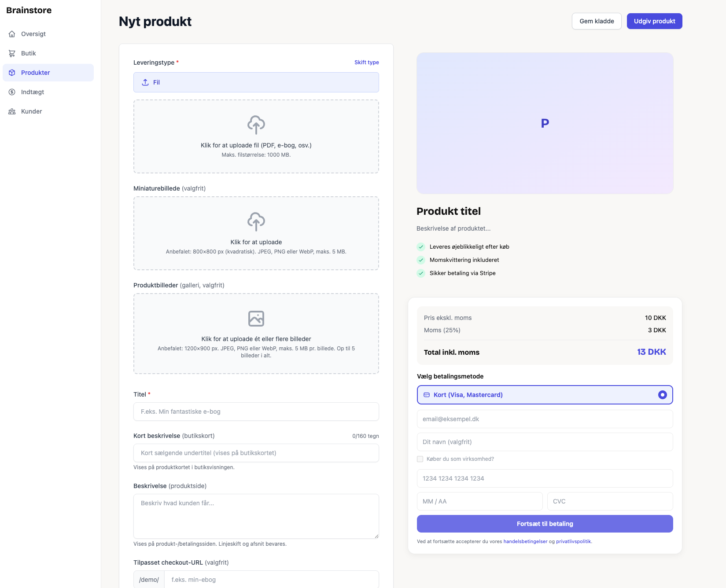
Task: Click the Indtægt dollar coin icon
Action: (x=12, y=92)
